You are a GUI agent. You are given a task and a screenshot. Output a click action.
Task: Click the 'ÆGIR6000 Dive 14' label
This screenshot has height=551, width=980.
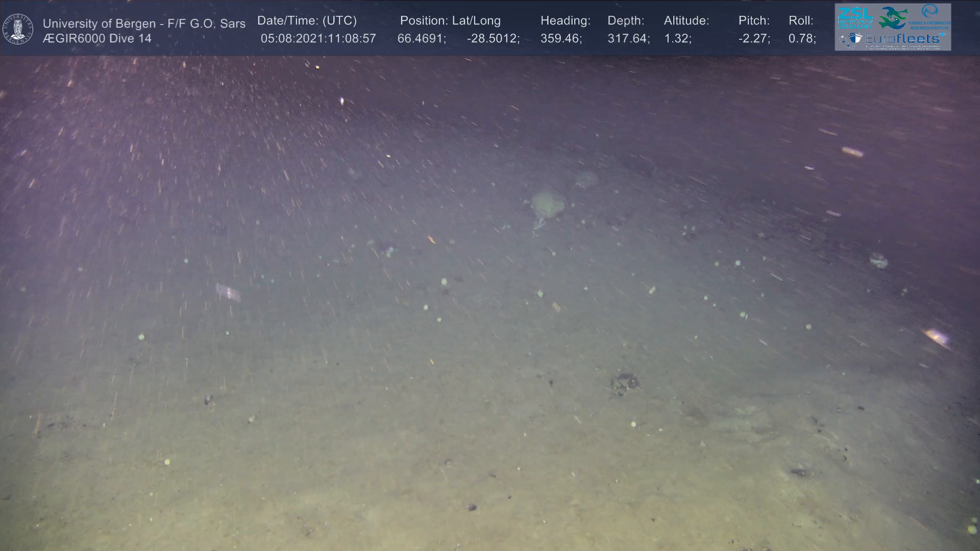click(x=97, y=39)
